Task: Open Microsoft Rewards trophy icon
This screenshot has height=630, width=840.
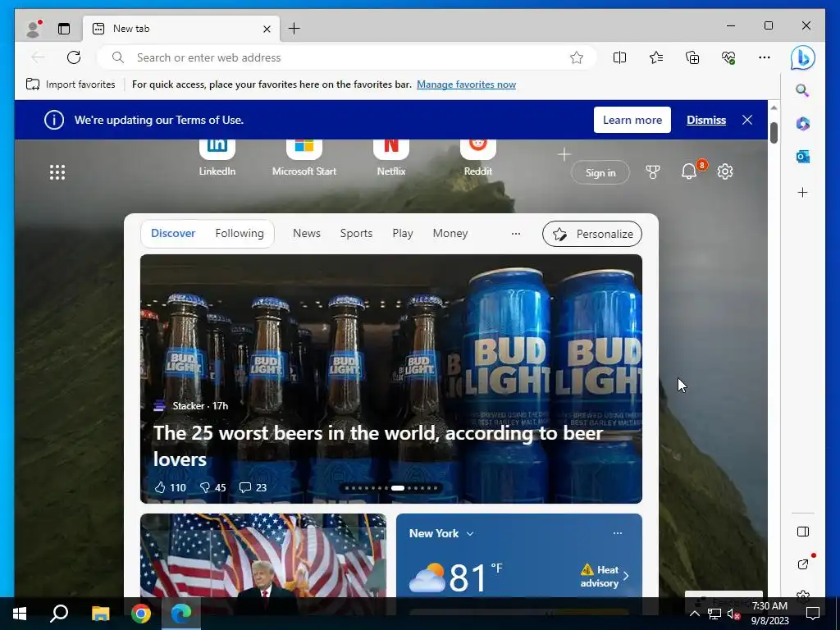Action: click(652, 172)
